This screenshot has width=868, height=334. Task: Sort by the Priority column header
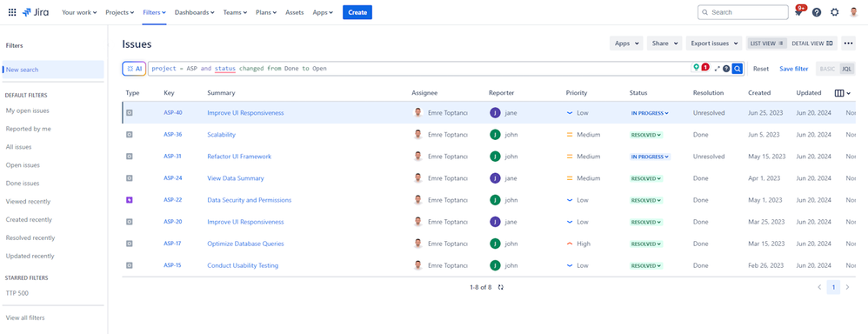(577, 93)
